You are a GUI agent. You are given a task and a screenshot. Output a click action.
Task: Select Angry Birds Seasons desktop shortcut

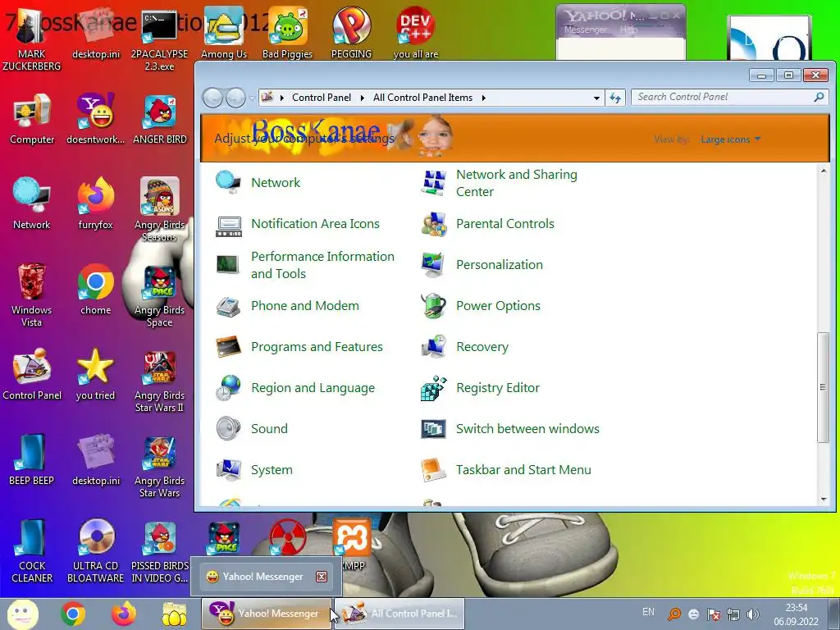click(x=160, y=209)
